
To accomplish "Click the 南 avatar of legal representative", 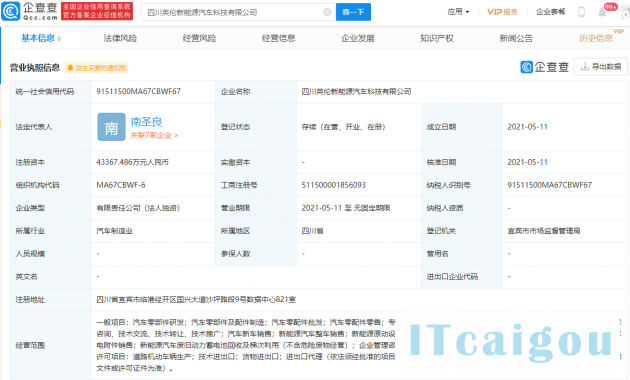I will [111, 127].
